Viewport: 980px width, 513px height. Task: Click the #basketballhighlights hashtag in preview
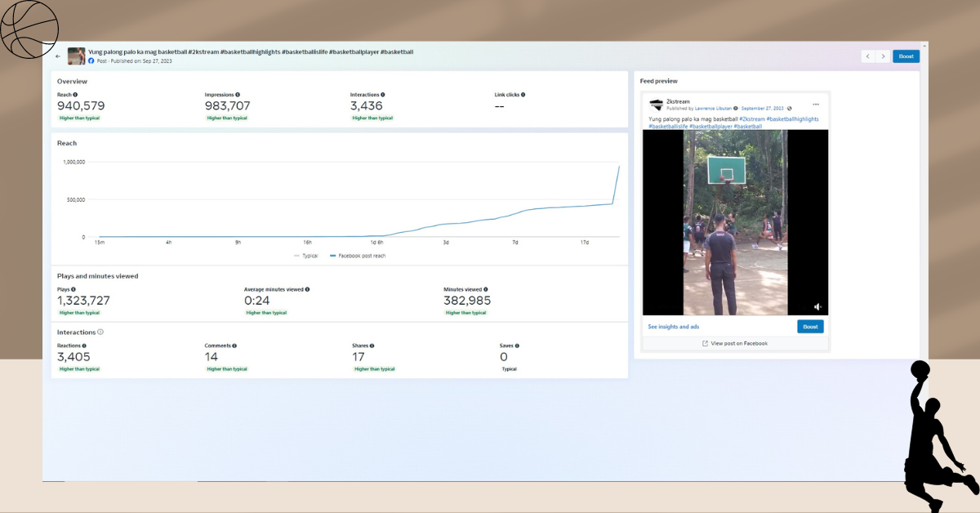(x=792, y=119)
